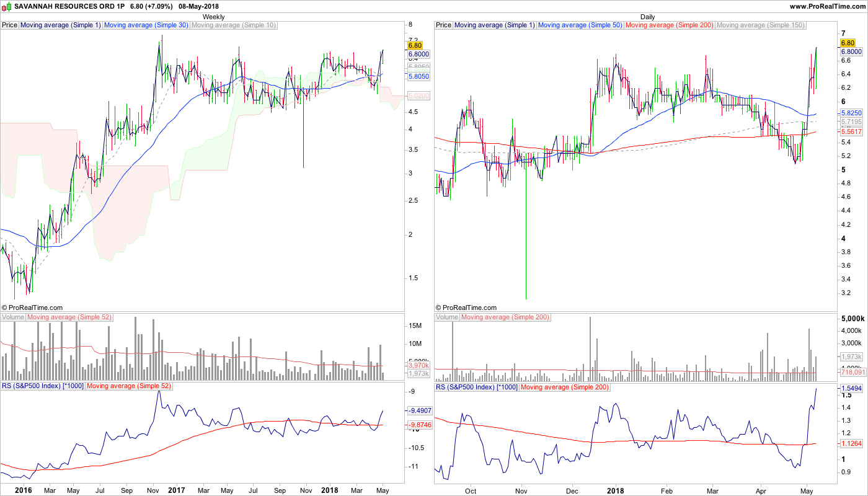Select the Simple 52 moving average in Weekly volume panel
This screenshot has height=496, width=868.
tap(69, 317)
